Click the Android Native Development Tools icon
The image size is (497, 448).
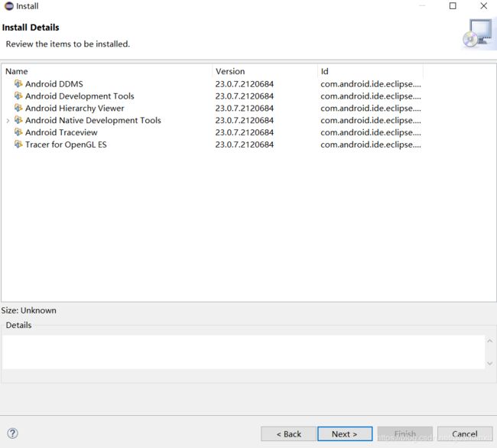(18, 120)
